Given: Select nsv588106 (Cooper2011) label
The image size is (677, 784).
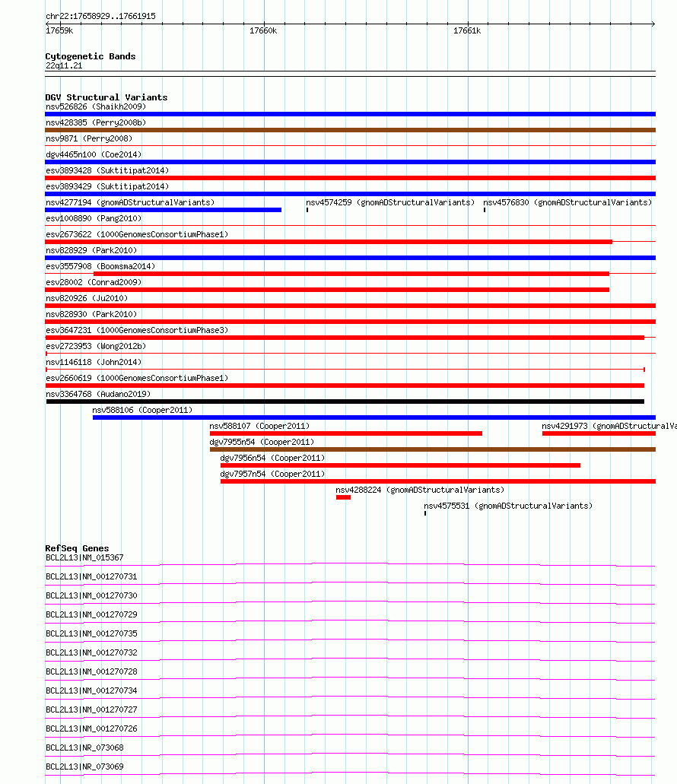Looking at the screenshot, I should coord(142,411).
